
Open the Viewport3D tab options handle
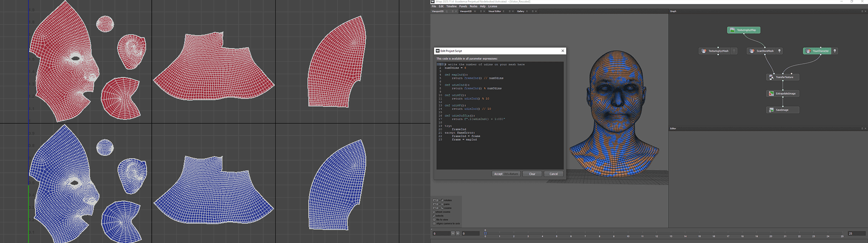[452, 11]
